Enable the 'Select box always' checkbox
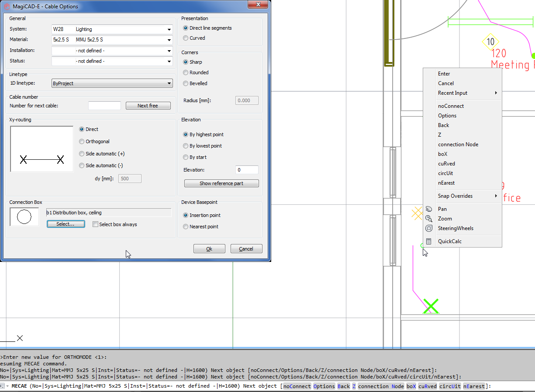 [96, 224]
